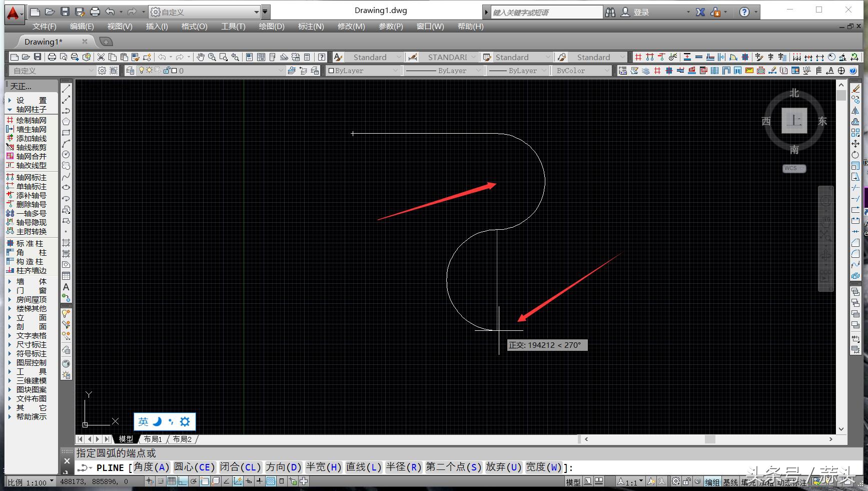The image size is (868, 491).
Task: Choose the 半径(R) command option
Action: [x=404, y=467]
